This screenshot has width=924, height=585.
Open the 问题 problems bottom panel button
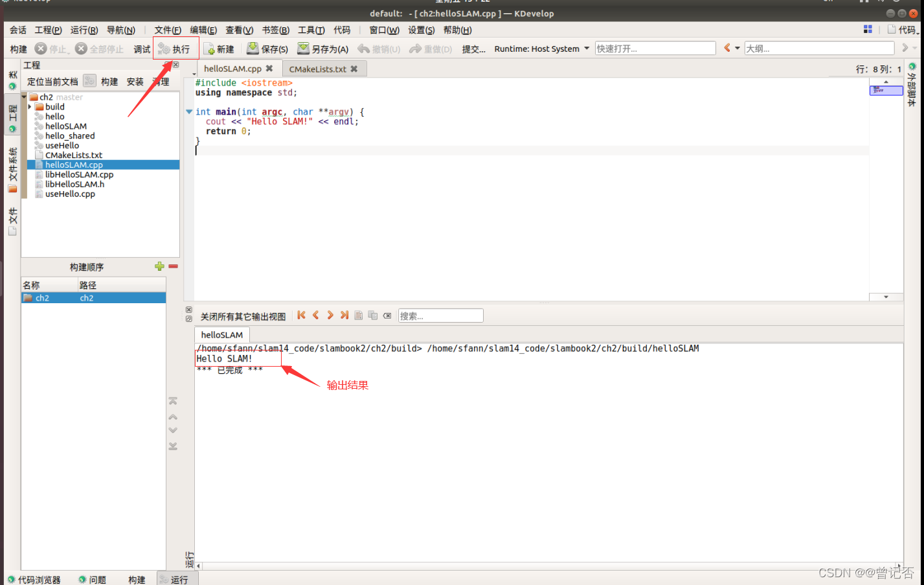[92, 579]
